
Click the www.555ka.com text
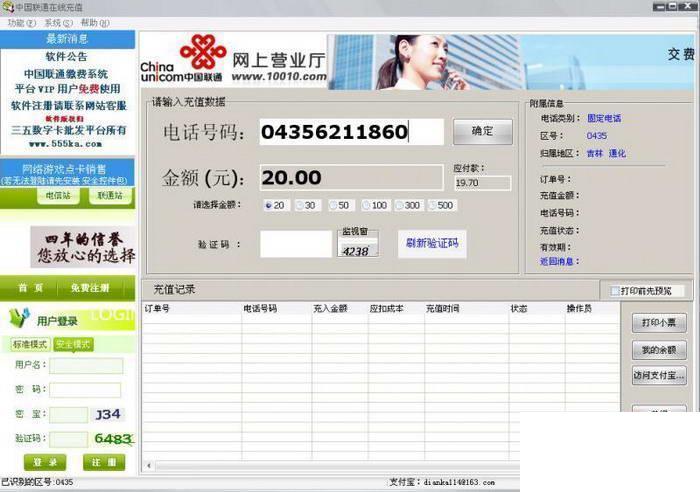[x=65, y=144]
